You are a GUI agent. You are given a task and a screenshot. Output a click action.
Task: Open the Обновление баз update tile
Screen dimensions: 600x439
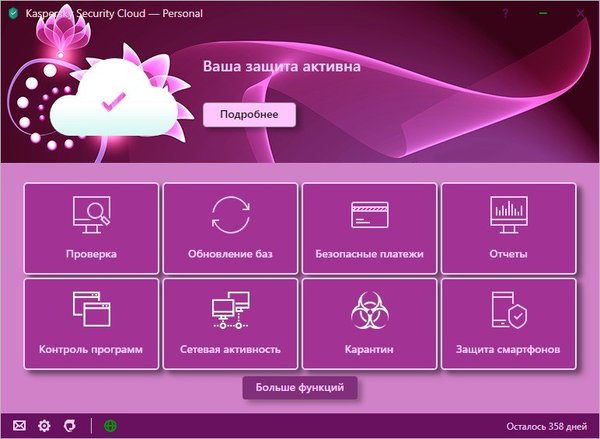[230, 228]
